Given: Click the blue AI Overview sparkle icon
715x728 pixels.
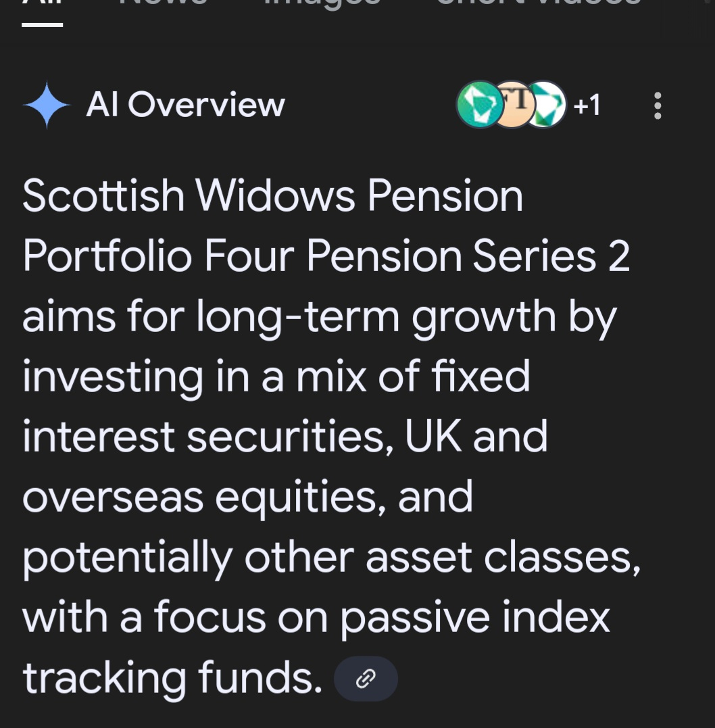Looking at the screenshot, I should coord(47,105).
